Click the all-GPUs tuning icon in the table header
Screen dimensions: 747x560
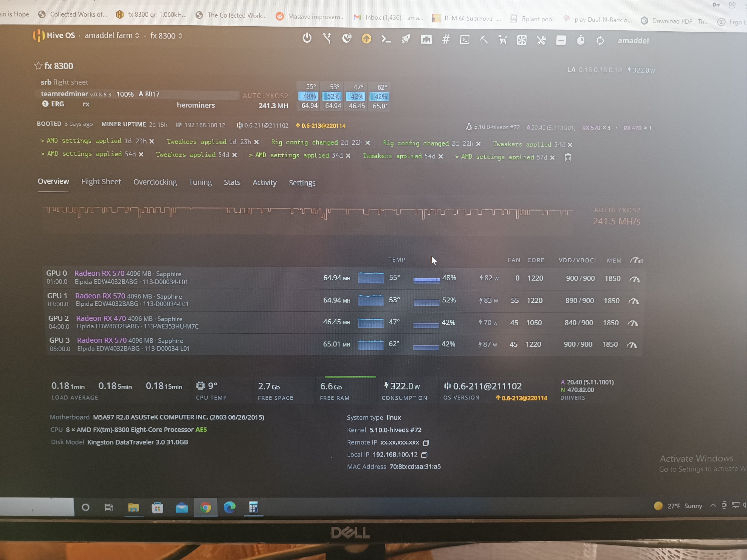tap(637, 260)
